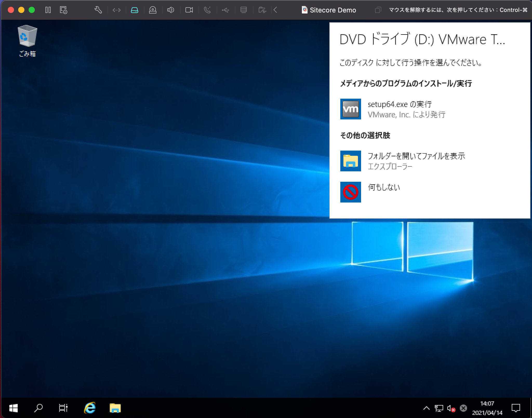
Task: Pause the virtual machine with the pause icon
Action: point(48,10)
